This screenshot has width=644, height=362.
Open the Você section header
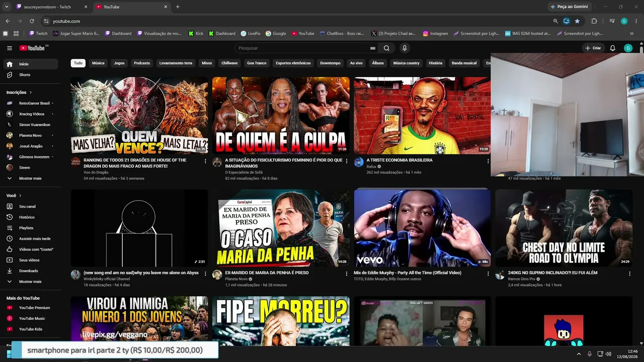(14, 196)
